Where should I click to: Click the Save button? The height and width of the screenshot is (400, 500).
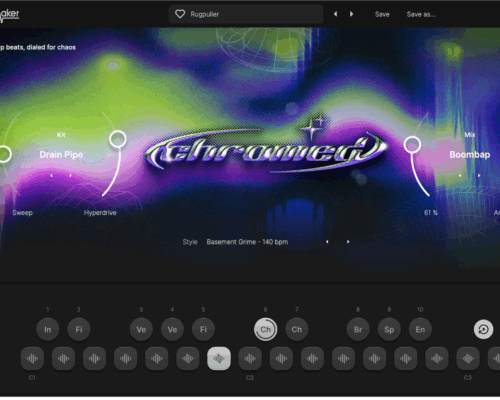tap(382, 14)
